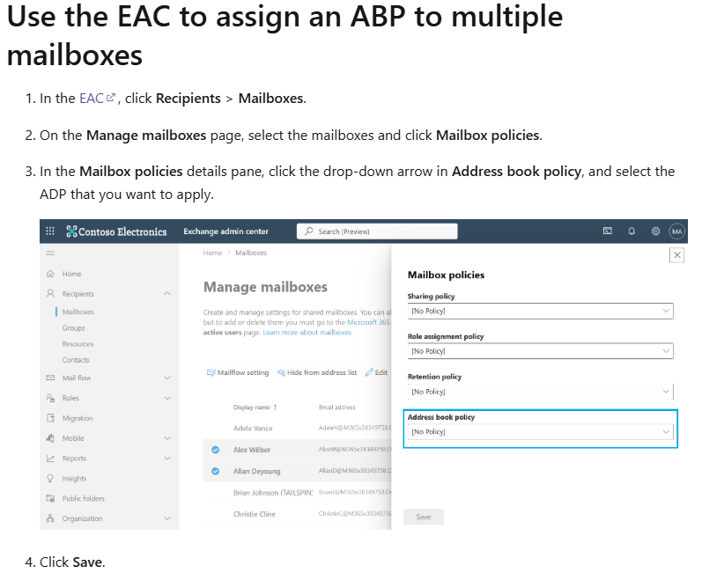Uncheck the Alex Wilber mailbox row

[215, 450]
